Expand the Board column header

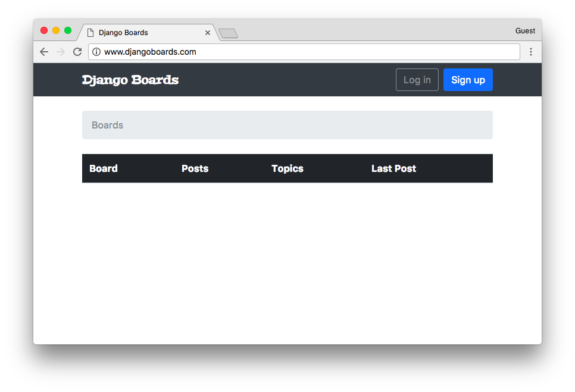103,168
